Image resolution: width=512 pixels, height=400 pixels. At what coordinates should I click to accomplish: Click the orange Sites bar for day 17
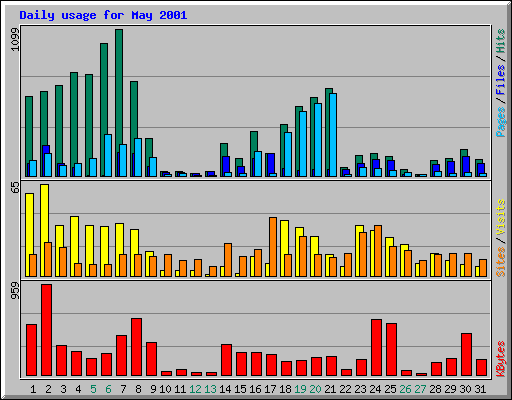(x=273, y=247)
